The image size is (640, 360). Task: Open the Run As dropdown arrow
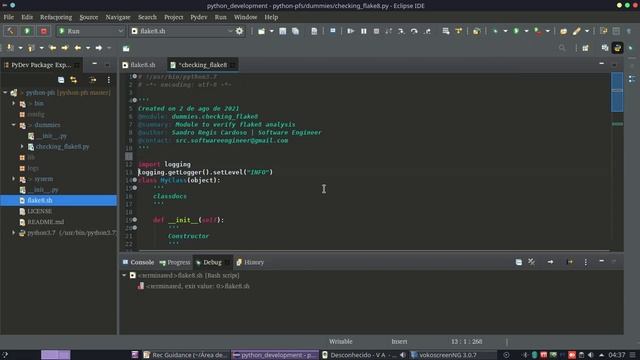(x=527, y=31)
